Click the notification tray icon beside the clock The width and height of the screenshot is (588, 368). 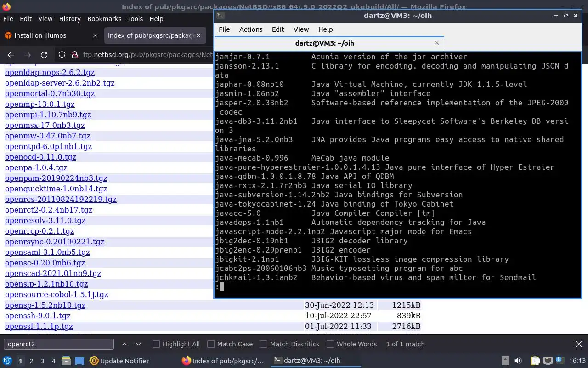click(560, 361)
